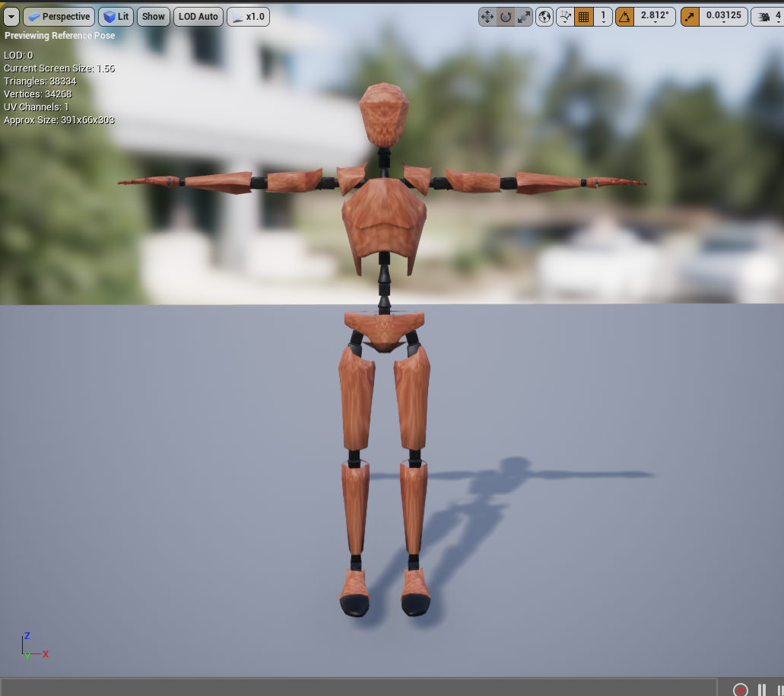Select the Rotate mode icon
Image resolution: width=784 pixels, height=696 pixels.
pos(506,17)
